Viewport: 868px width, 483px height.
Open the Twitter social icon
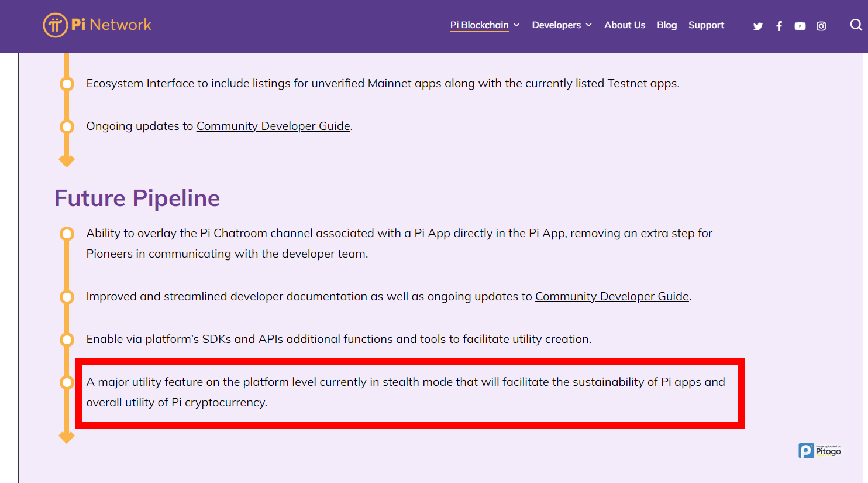758,26
